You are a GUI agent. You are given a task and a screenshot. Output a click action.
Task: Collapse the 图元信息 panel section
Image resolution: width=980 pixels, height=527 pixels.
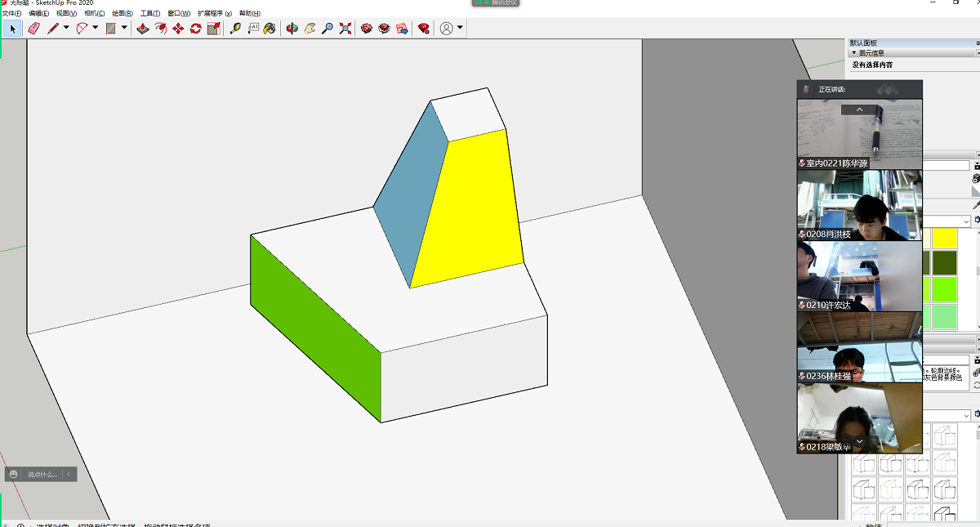[854, 53]
